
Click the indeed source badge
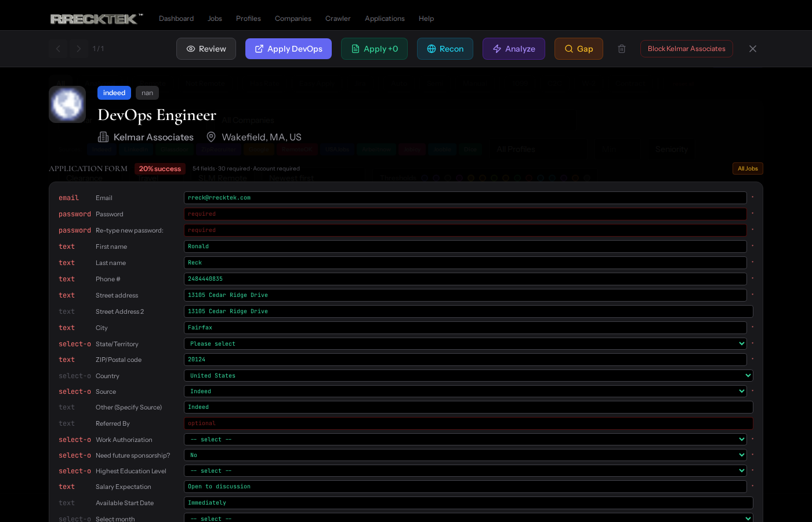[114, 93]
